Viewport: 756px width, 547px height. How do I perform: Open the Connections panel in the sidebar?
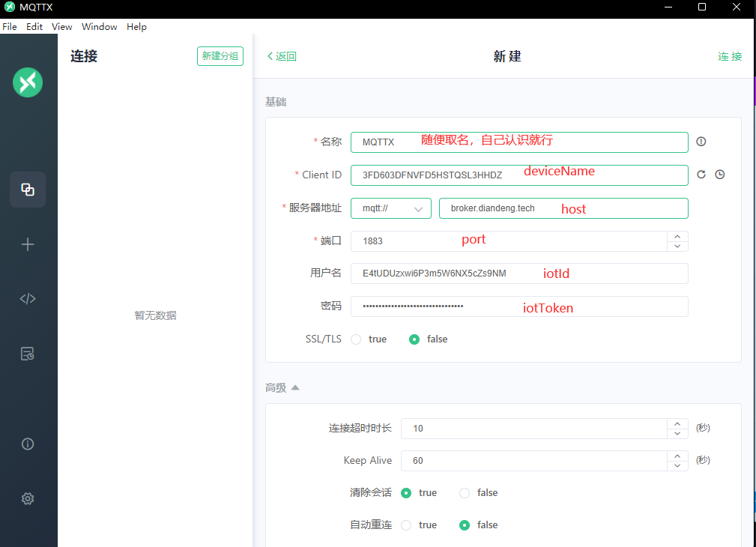28,190
